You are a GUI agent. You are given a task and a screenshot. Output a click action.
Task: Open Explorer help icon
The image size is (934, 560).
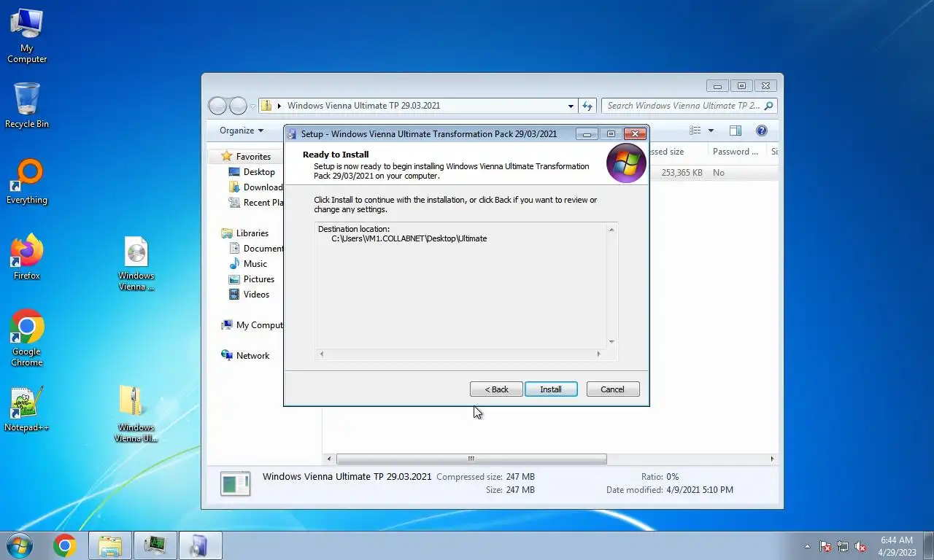(x=762, y=131)
